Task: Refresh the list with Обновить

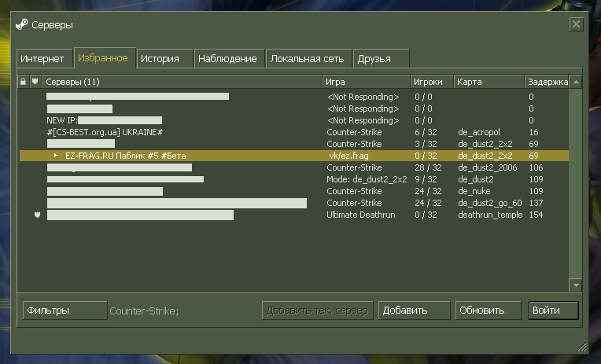Action: 488,311
